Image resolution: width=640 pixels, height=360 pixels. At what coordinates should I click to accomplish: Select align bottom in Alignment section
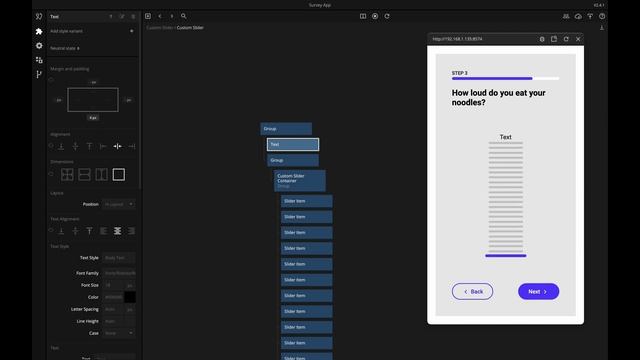[x=61, y=146]
